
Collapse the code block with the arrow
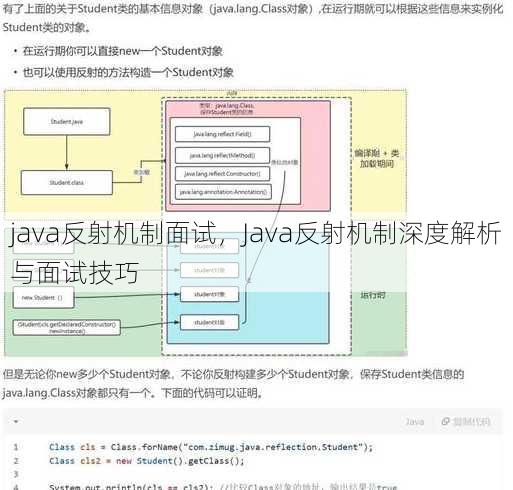pyautogui.click(x=16, y=422)
